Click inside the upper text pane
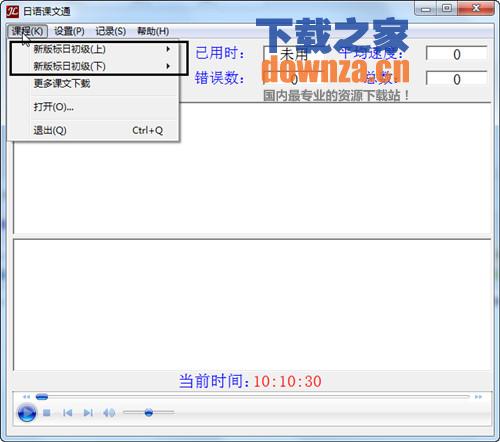The height and width of the screenshot is (442, 500). tap(252, 168)
